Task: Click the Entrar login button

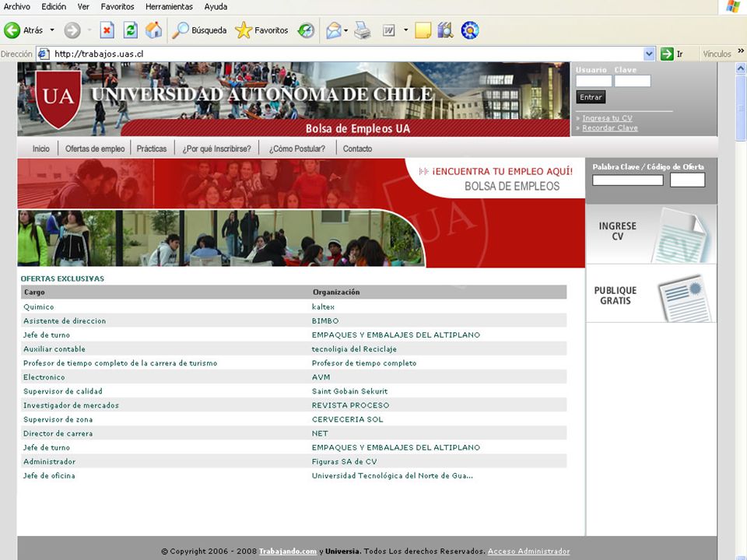Action: pyautogui.click(x=591, y=97)
